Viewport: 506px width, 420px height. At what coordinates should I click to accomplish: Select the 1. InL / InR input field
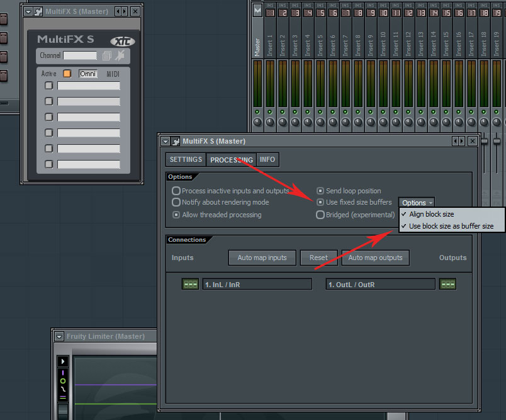257,285
